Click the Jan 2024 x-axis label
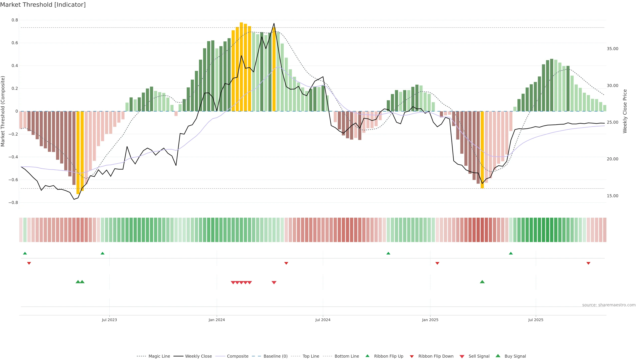Viewport: 644px width, 362px height. 217,320
